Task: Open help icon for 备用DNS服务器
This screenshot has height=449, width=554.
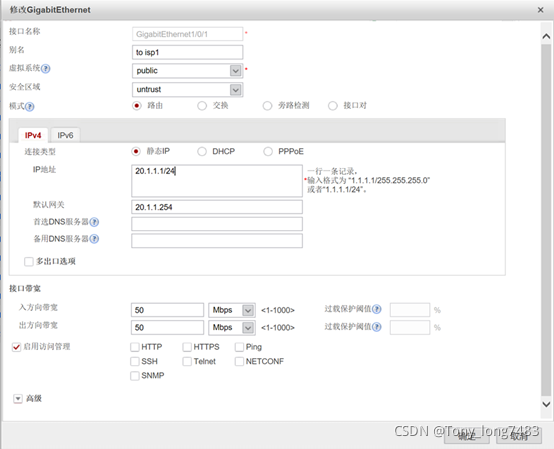Action: click(94, 239)
